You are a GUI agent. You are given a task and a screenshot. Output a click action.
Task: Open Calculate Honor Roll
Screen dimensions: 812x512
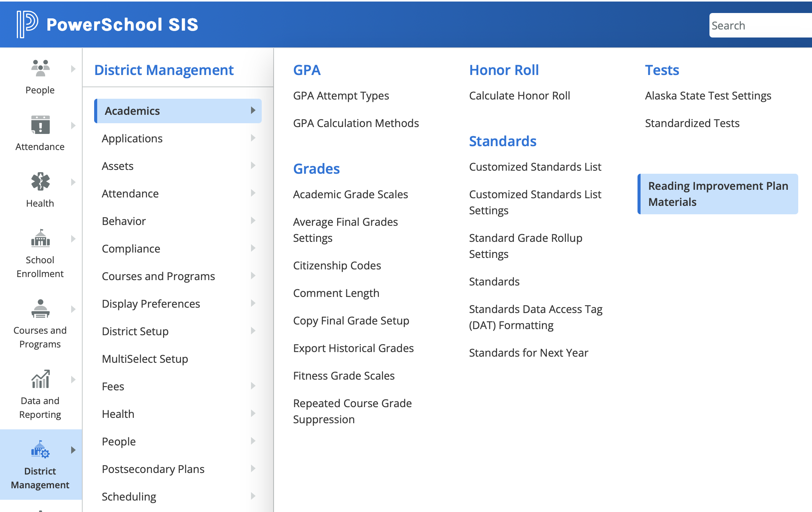point(519,96)
